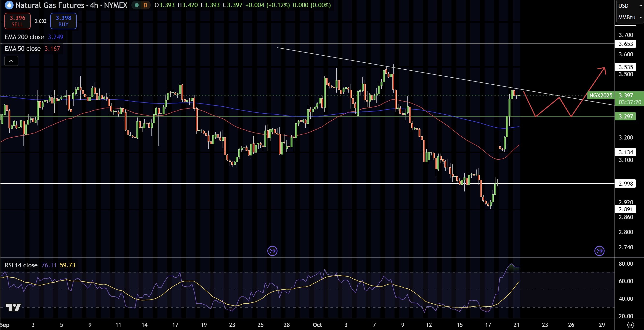Click the Natural Gas Futures symbol title

pyautogui.click(x=50, y=5)
